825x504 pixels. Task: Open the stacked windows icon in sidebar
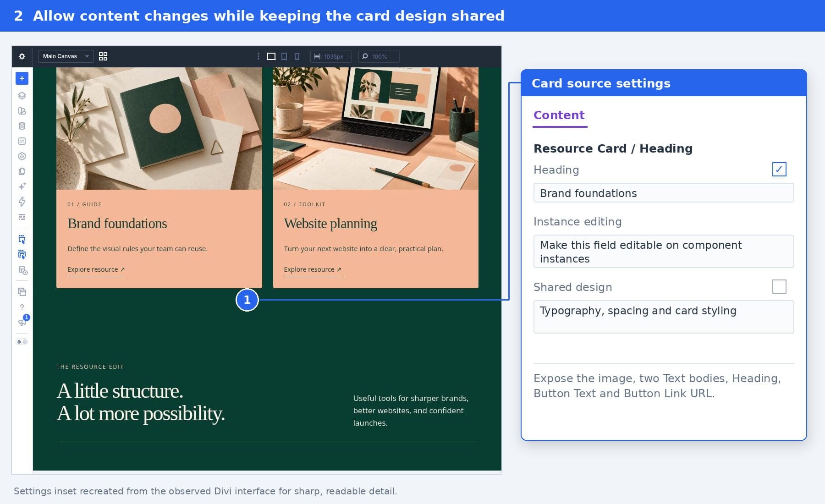(22, 292)
